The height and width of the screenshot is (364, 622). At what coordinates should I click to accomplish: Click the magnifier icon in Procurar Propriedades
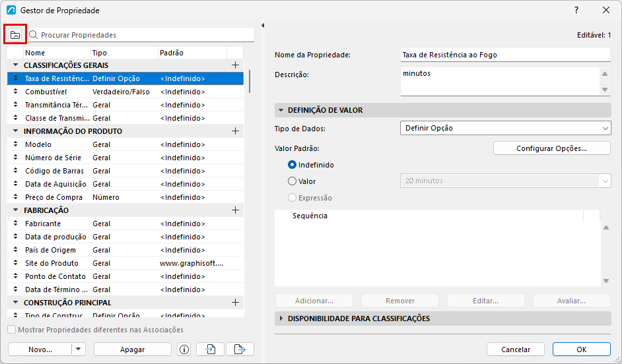click(x=34, y=35)
